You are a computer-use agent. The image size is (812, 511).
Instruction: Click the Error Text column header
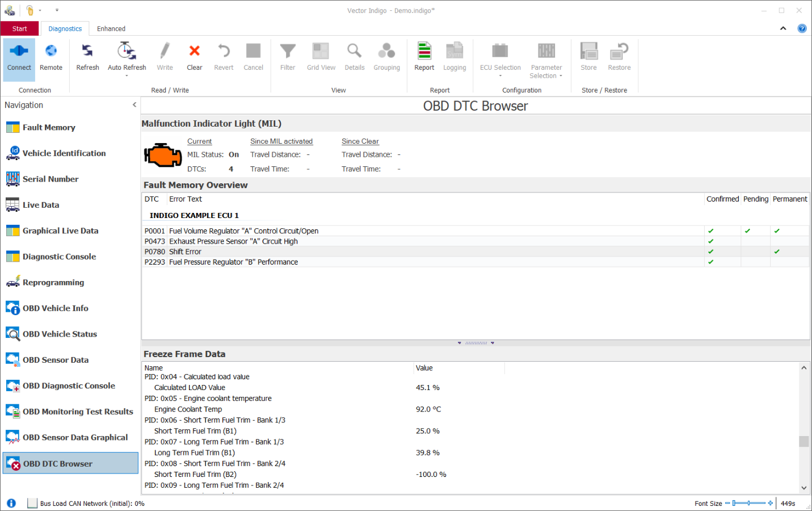pyautogui.click(x=435, y=199)
